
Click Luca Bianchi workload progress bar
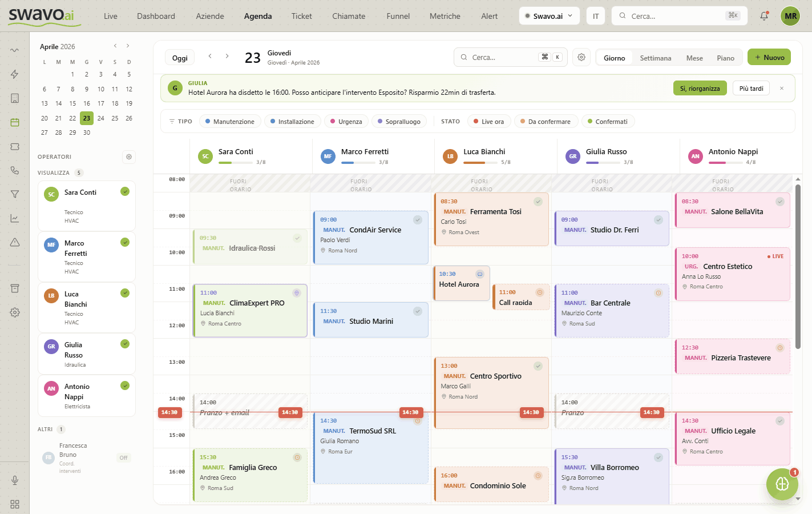click(x=480, y=163)
